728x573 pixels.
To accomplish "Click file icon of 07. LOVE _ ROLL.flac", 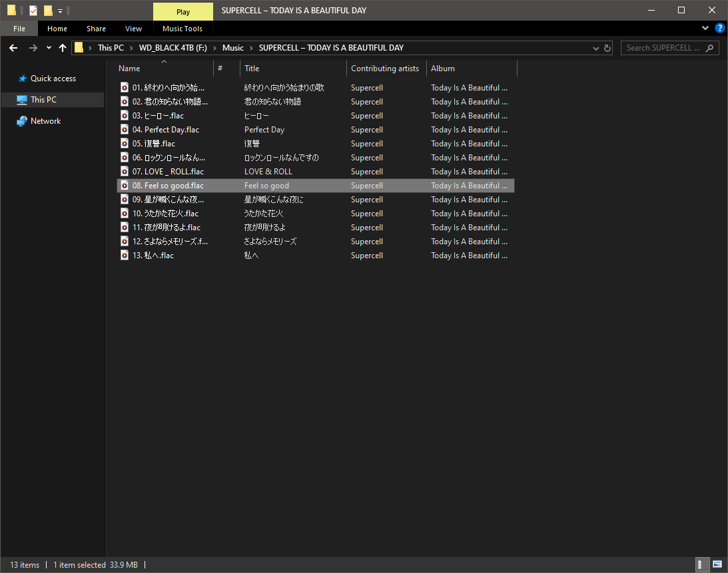I will 125,171.
